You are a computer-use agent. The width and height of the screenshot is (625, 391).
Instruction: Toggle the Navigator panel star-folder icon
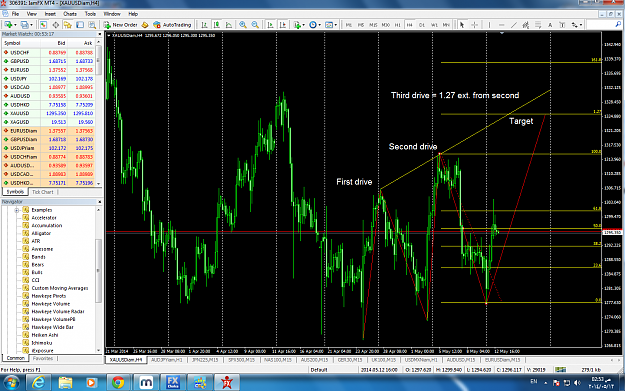[68, 25]
